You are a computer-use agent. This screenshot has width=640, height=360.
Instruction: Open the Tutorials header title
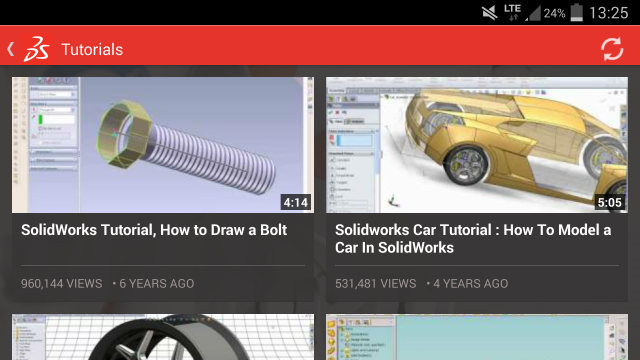pos(92,49)
